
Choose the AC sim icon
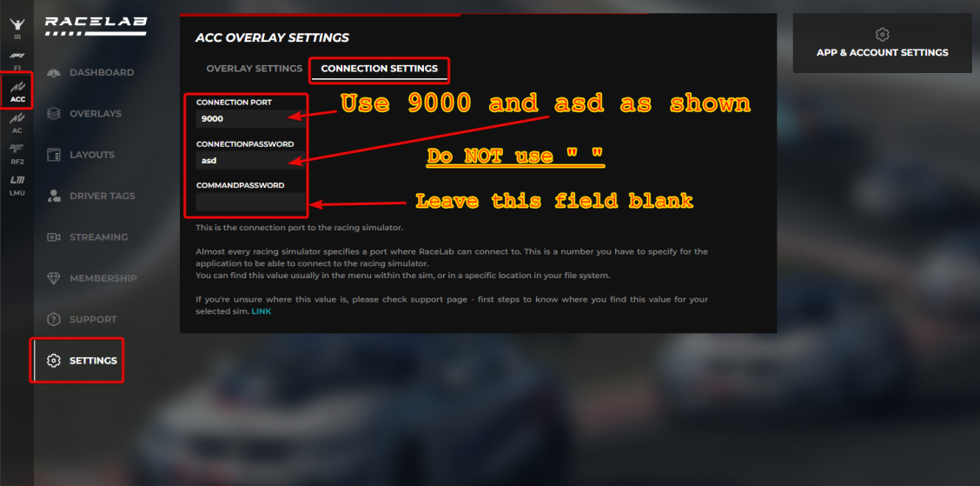pyautogui.click(x=17, y=122)
